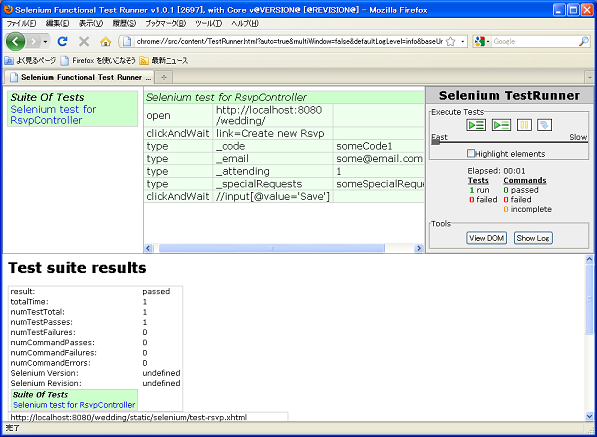Click the Google search engine icon

point(479,41)
